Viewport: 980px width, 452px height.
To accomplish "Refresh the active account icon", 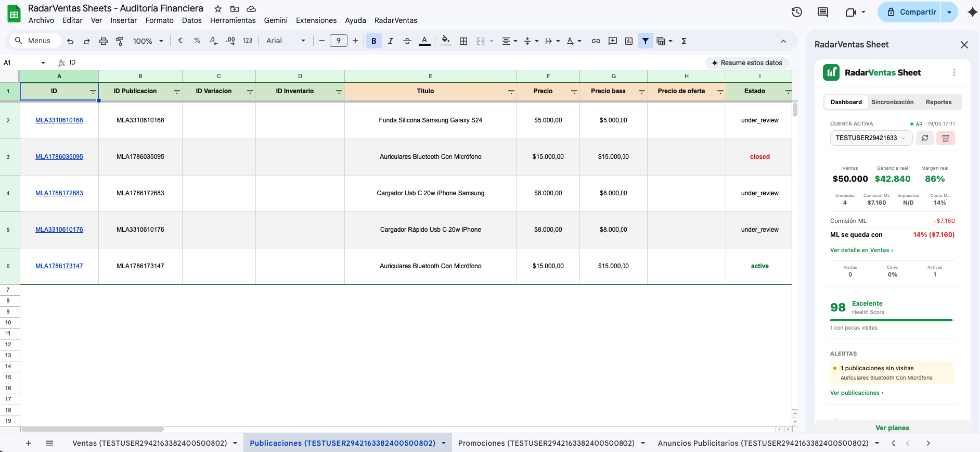I will 925,138.
